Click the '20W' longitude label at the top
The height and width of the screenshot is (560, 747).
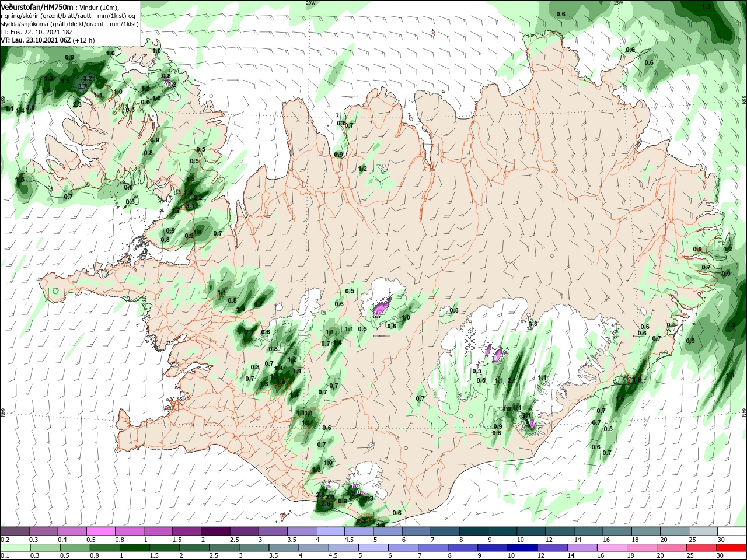[x=310, y=3]
